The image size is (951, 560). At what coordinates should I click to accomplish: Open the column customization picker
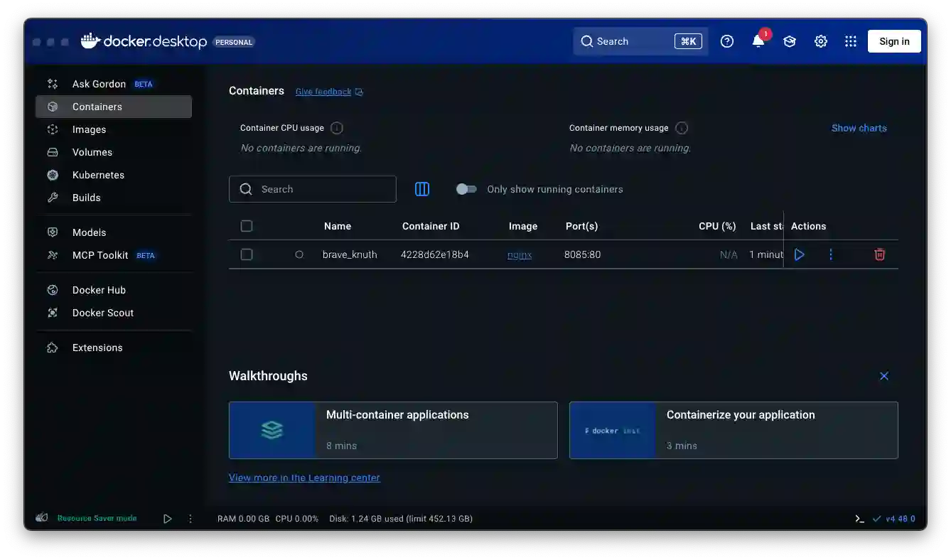coord(421,189)
